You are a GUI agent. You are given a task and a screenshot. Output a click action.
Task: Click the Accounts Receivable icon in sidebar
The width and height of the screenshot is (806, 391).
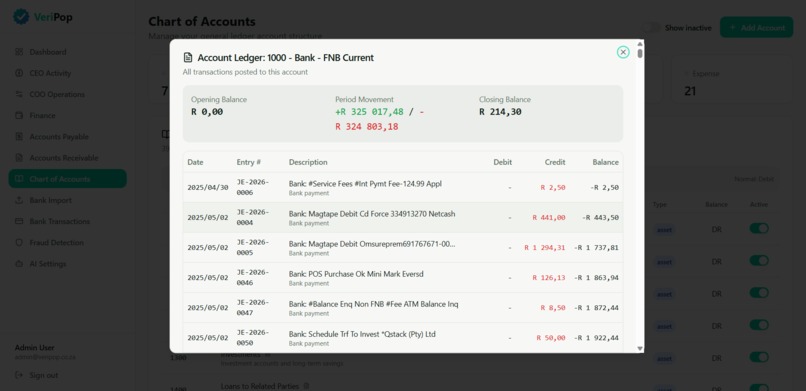19,158
